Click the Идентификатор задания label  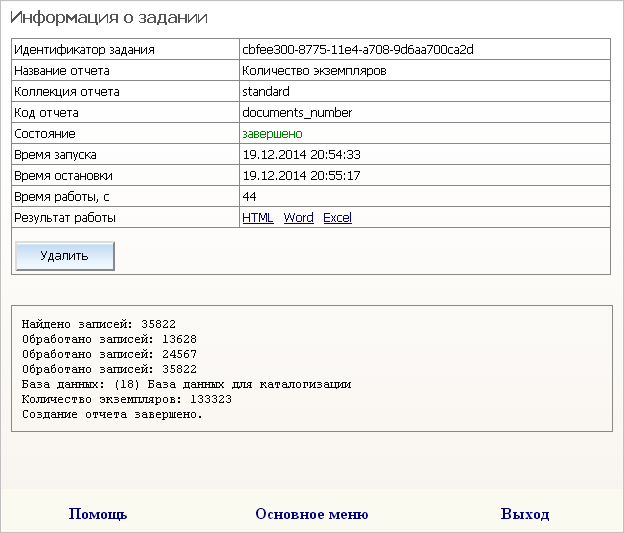pos(84,50)
